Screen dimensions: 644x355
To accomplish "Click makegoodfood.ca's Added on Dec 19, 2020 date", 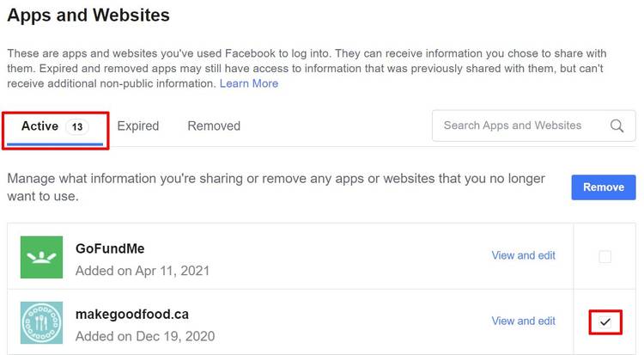I will pos(145,336).
